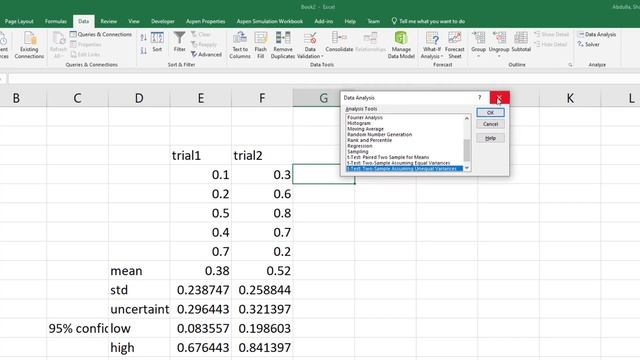Open the Review tab

109,21
